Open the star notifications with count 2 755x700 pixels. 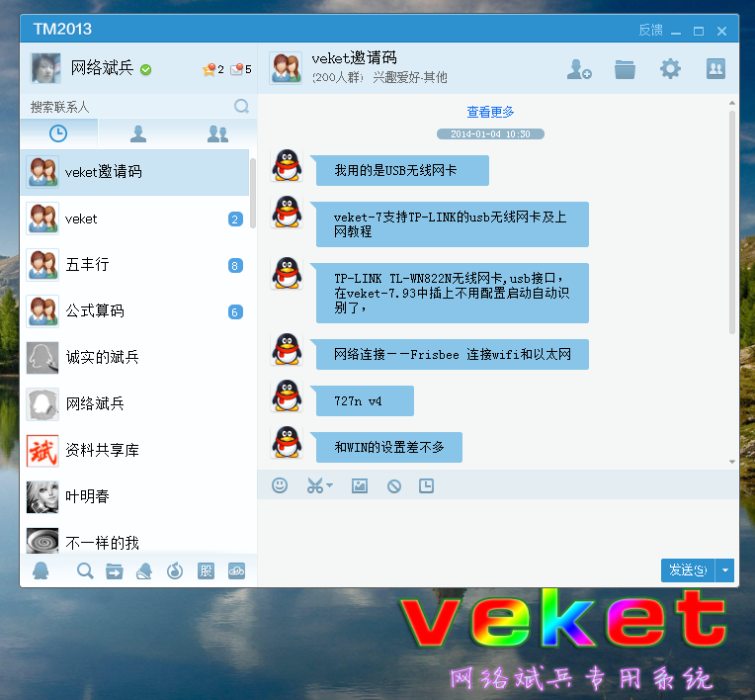pos(213,69)
